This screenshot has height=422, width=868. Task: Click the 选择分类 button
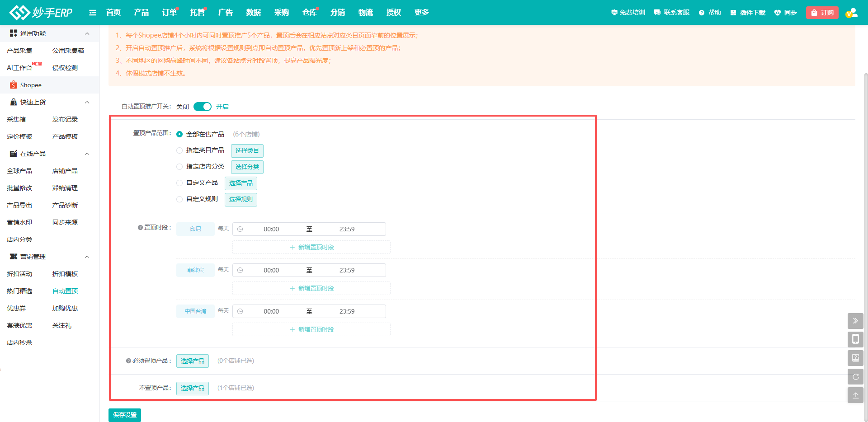[247, 167]
